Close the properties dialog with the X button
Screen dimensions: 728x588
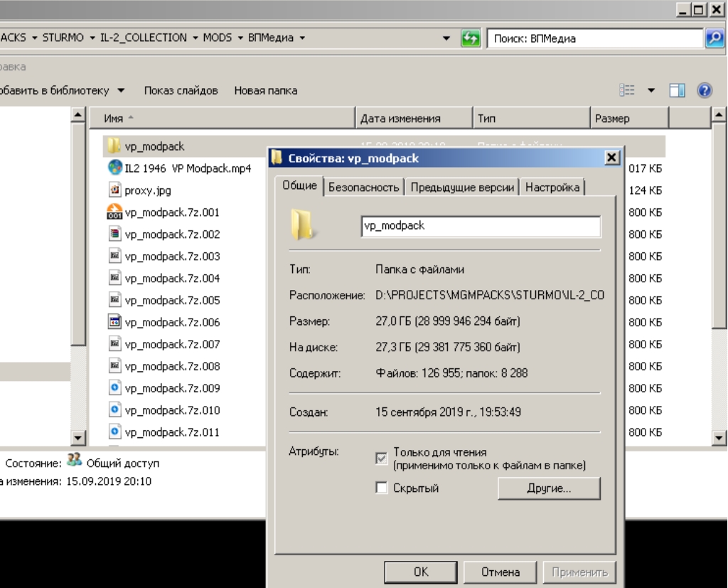[x=611, y=158]
